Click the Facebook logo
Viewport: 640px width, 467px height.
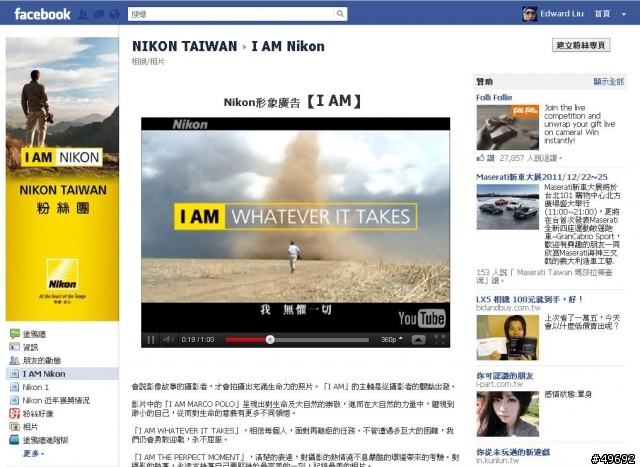pos(42,14)
